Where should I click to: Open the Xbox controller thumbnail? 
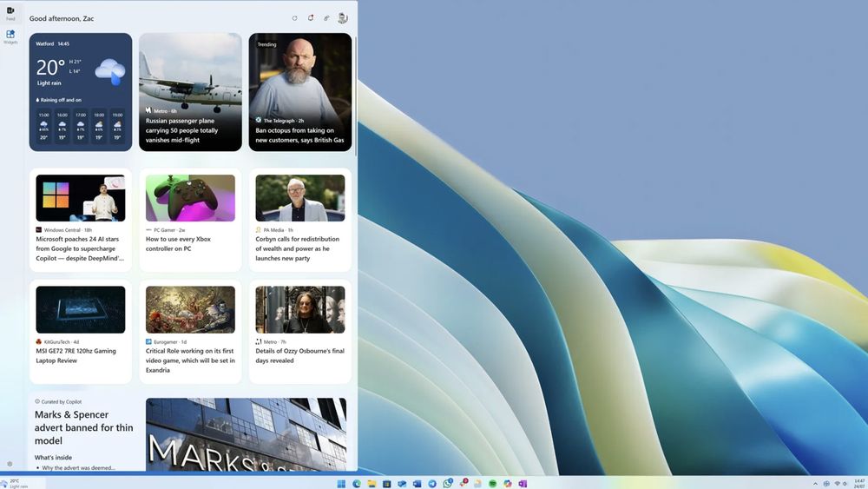(x=190, y=198)
